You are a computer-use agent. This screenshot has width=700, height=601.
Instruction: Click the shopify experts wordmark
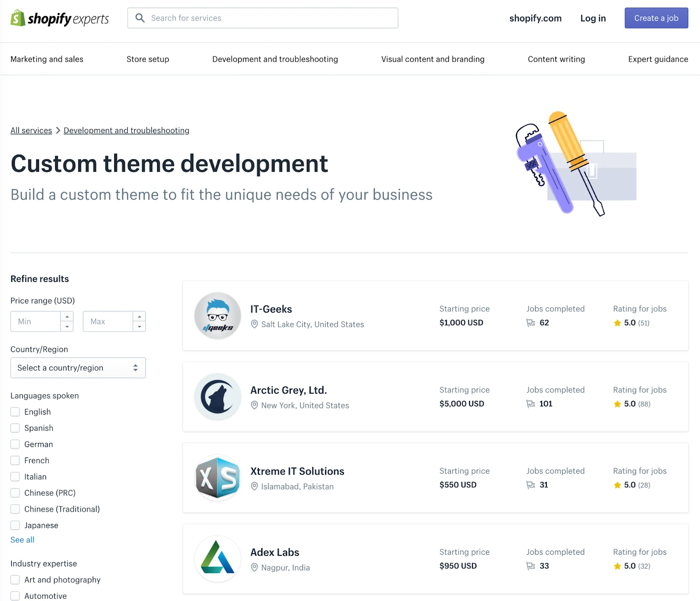pyautogui.click(x=68, y=19)
